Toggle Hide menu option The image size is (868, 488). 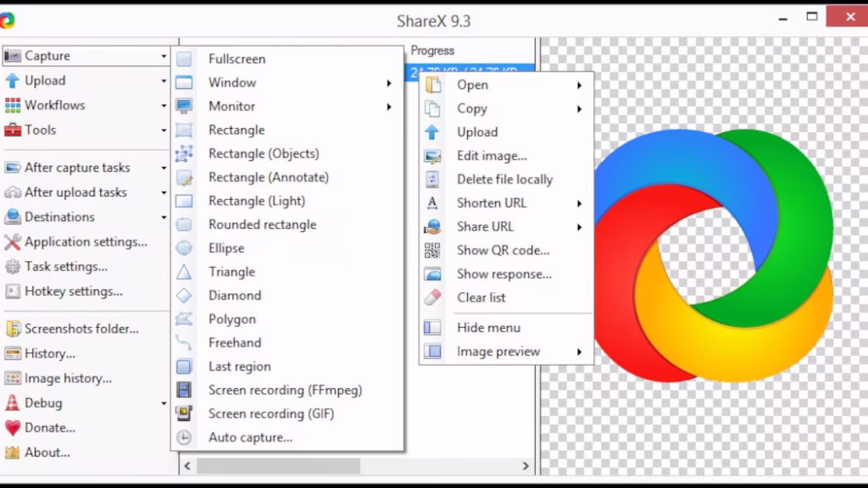pyautogui.click(x=488, y=328)
